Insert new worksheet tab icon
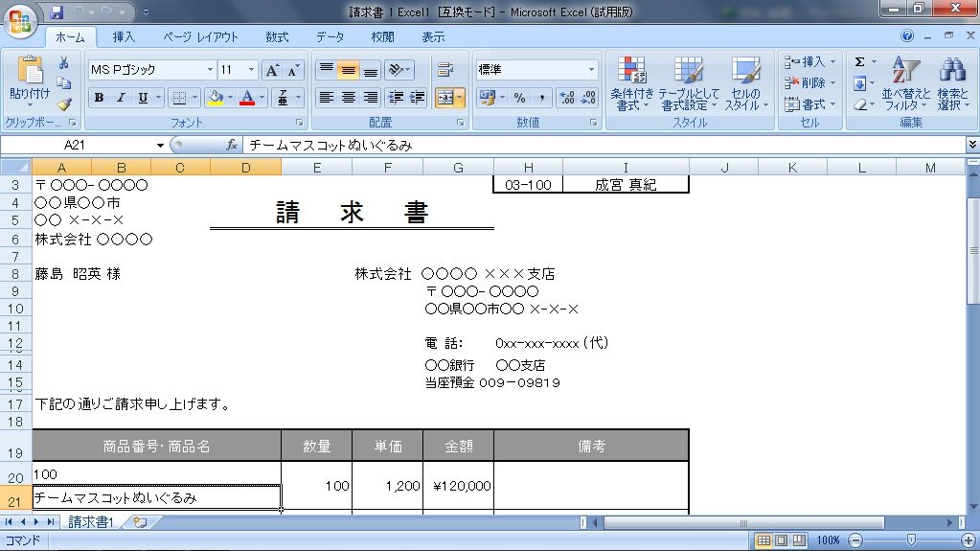This screenshot has height=551, width=980. pos(140,521)
